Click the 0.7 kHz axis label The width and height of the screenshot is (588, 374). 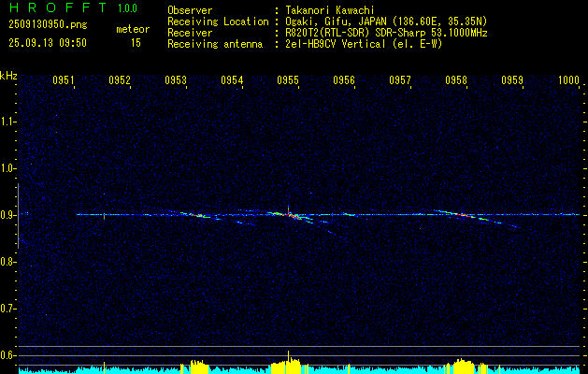pos(7,309)
